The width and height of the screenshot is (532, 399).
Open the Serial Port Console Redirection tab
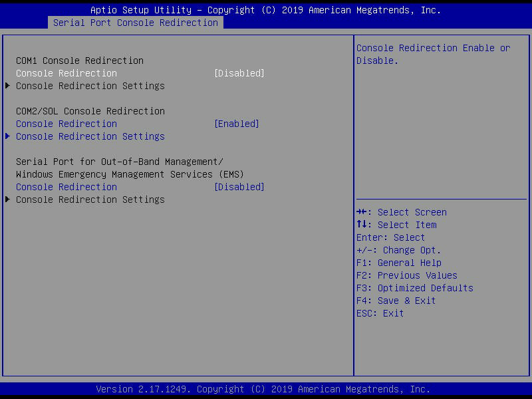point(136,23)
